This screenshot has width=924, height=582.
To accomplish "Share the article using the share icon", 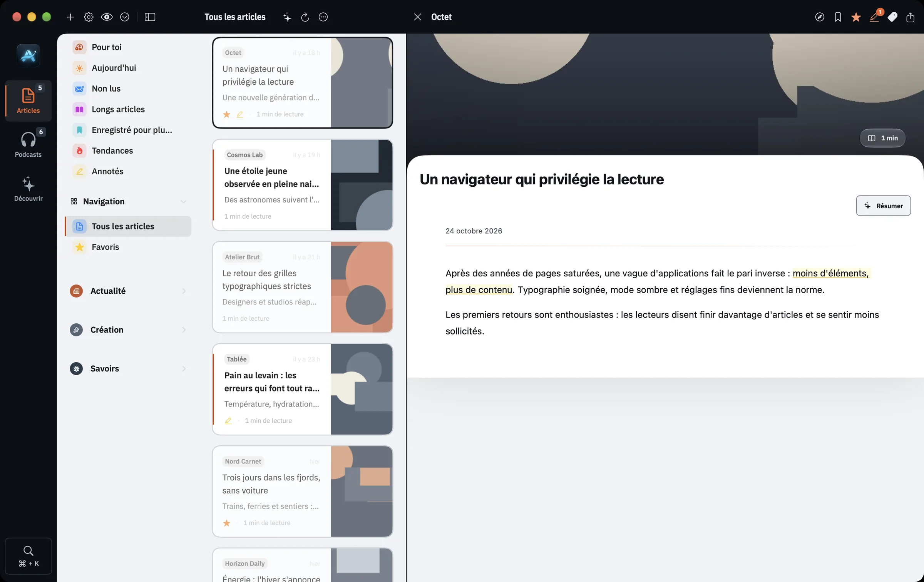I will click(910, 17).
